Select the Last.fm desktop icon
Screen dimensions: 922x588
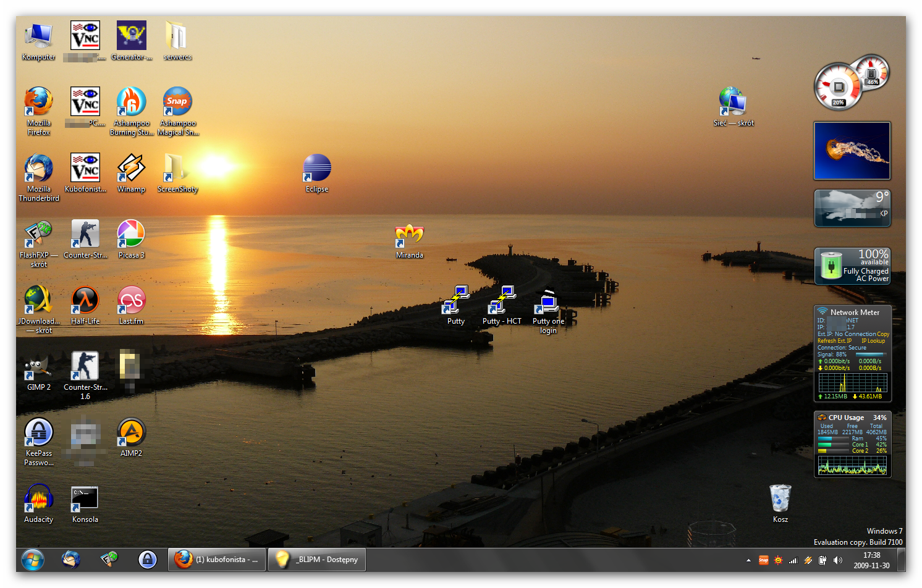[131, 301]
